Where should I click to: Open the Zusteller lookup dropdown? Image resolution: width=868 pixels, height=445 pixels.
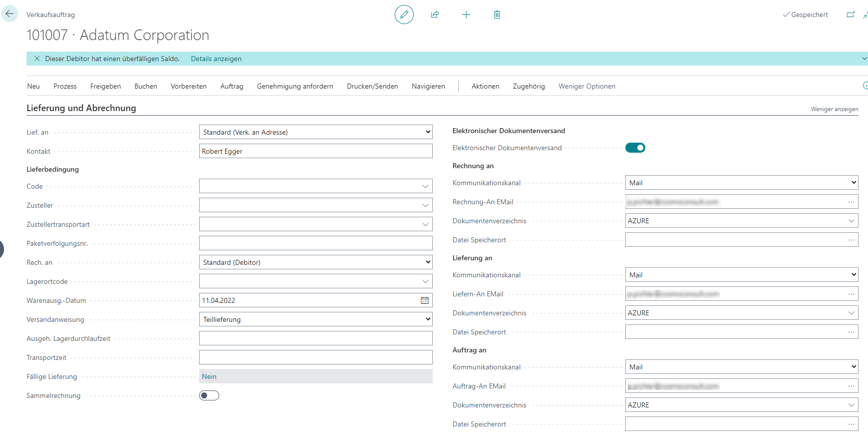point(425,205)
